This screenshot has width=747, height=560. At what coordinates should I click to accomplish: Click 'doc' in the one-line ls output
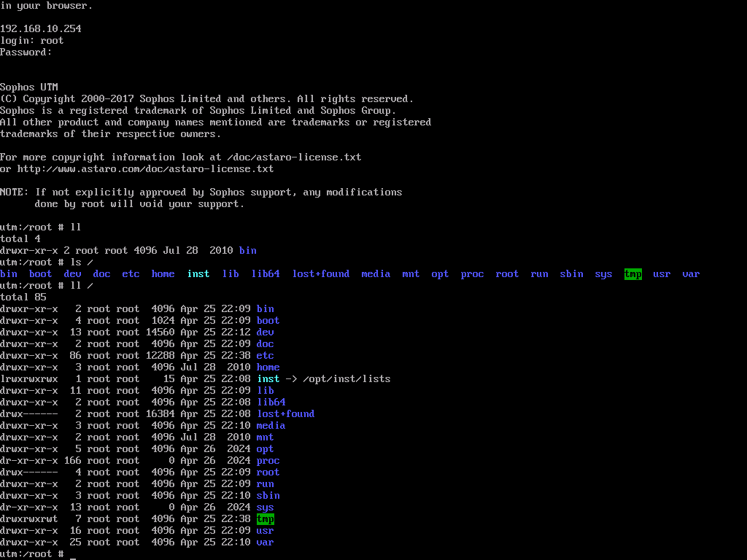point(101,274)
